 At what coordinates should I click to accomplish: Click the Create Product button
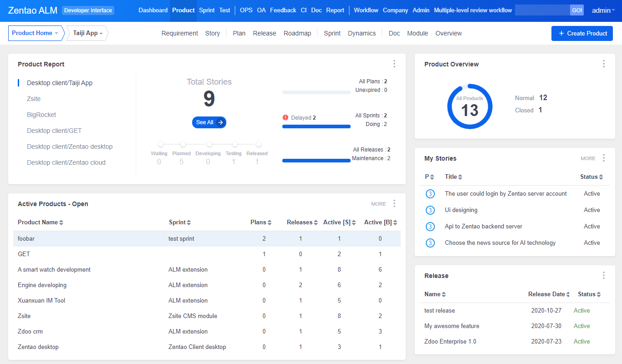[582, 33]
